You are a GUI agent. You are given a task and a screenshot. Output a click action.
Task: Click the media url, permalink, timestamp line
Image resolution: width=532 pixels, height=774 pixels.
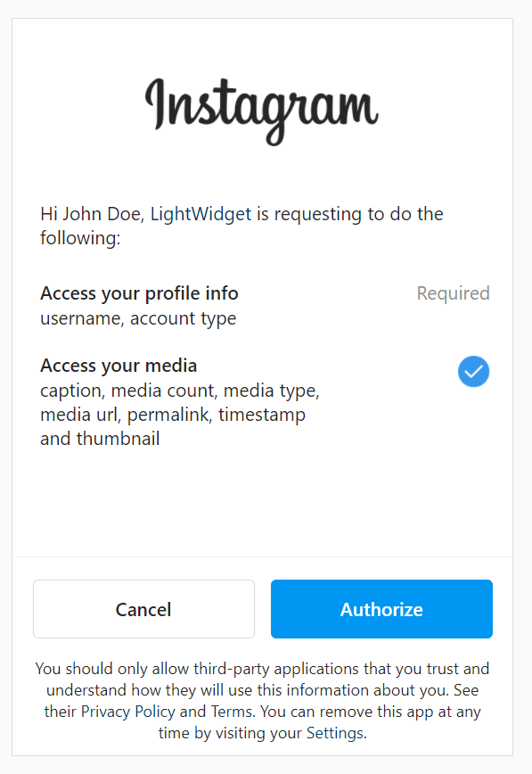(173, 415)
